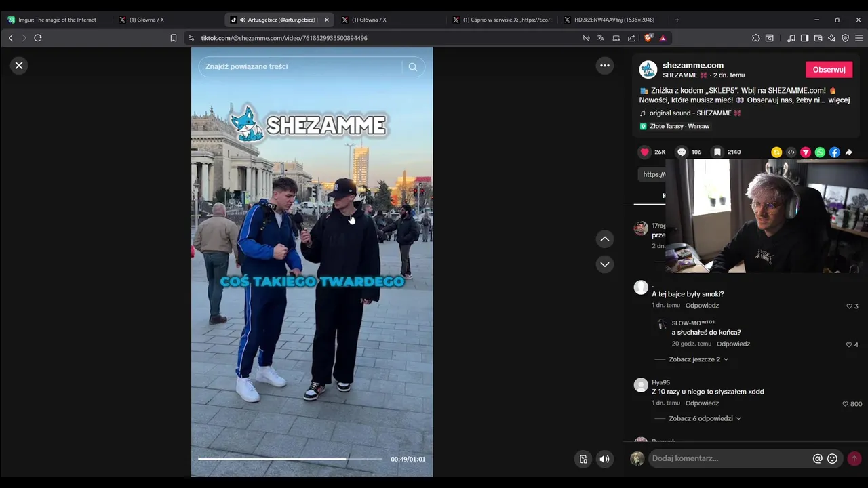Viewport: 868px width, 488px height.
Task: Toggle the auto-scroll icon beside volume
Action: pos(583,459)
